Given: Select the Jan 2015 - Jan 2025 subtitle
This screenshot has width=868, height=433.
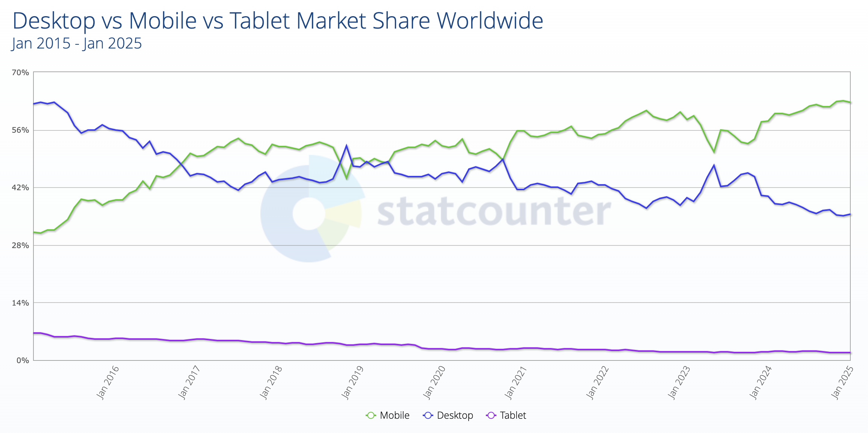Looking at the screenshot, I should click(x=77, y=44).
